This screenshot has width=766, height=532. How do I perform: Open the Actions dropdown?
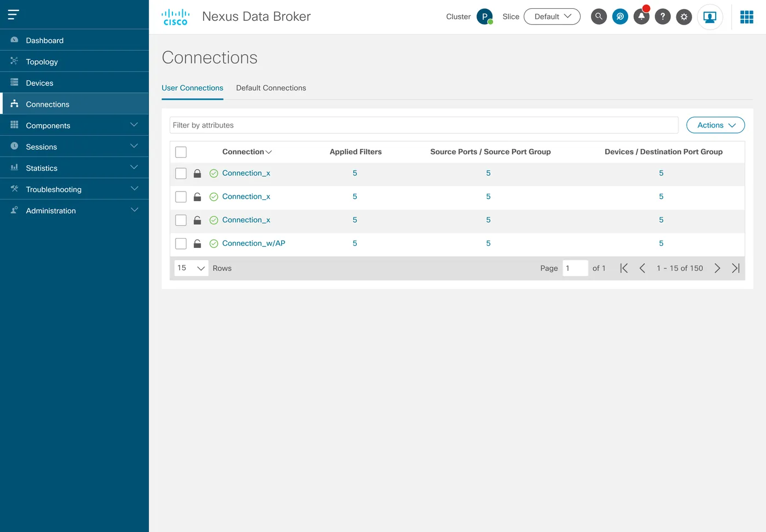[716, 125]
